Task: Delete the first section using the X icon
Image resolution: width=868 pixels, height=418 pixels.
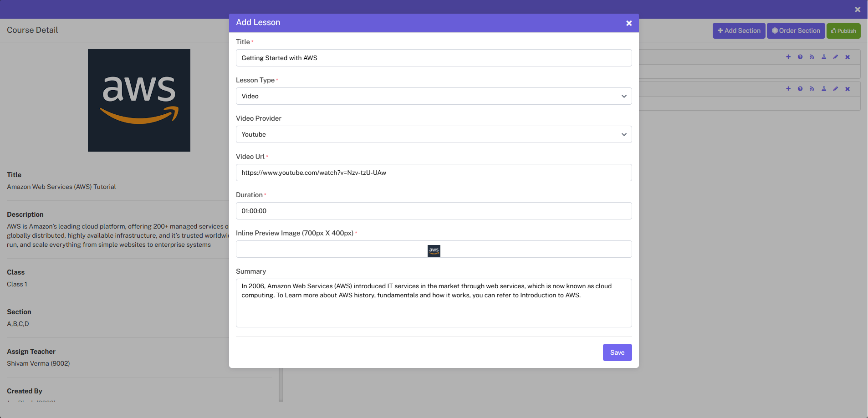Action: click(848, 57)
